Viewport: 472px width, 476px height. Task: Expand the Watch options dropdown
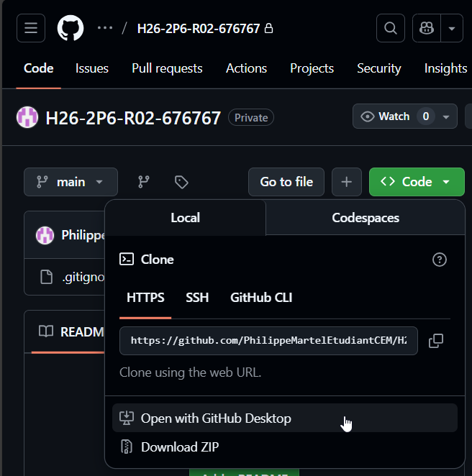[447, 116]
